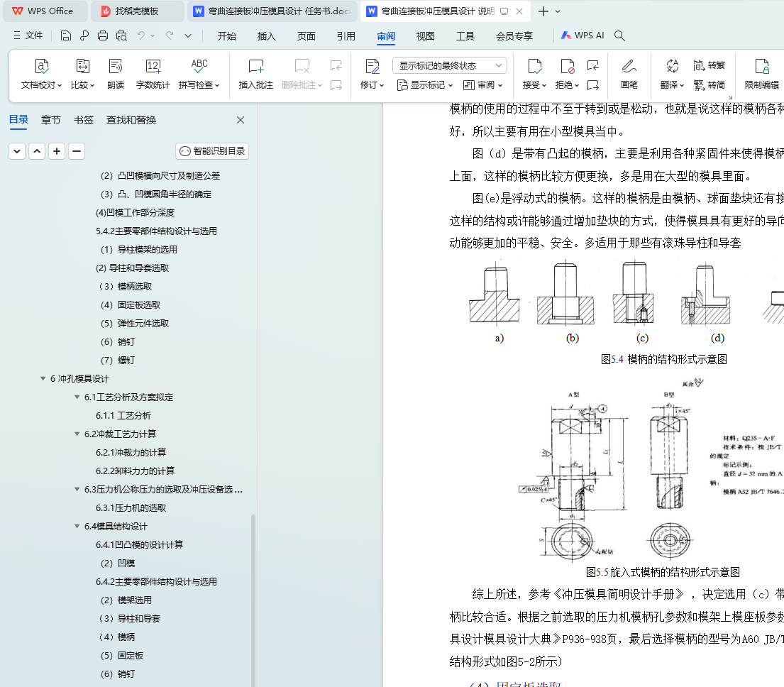This screenshot has width=784, height=687.
Task: Click plus to promote outline level
Action: click(x=57, y=151)
